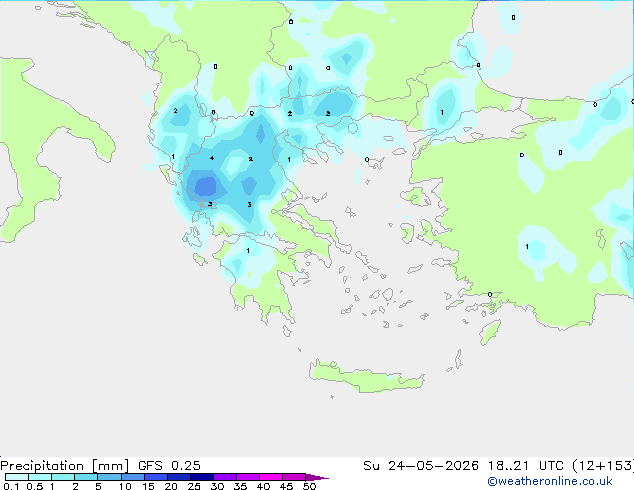
Task: Click the legend label "15"
Action: click(x=148, y=486)
